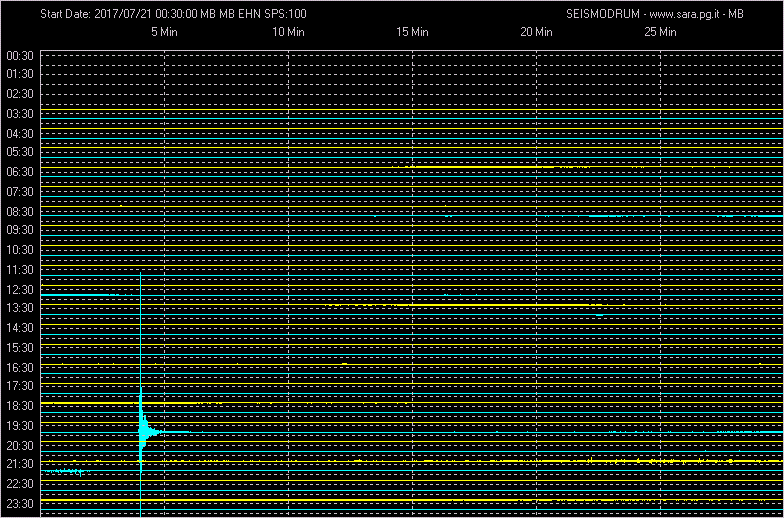Select the 09:30 row label
The width and height of the screenshot is (784, 518).
(x=20, y=230)
